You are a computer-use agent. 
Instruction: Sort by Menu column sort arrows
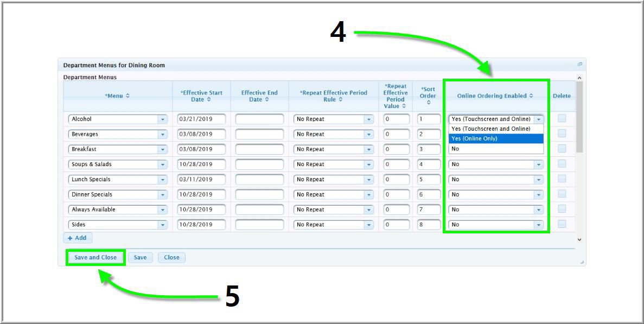[127, 96]
